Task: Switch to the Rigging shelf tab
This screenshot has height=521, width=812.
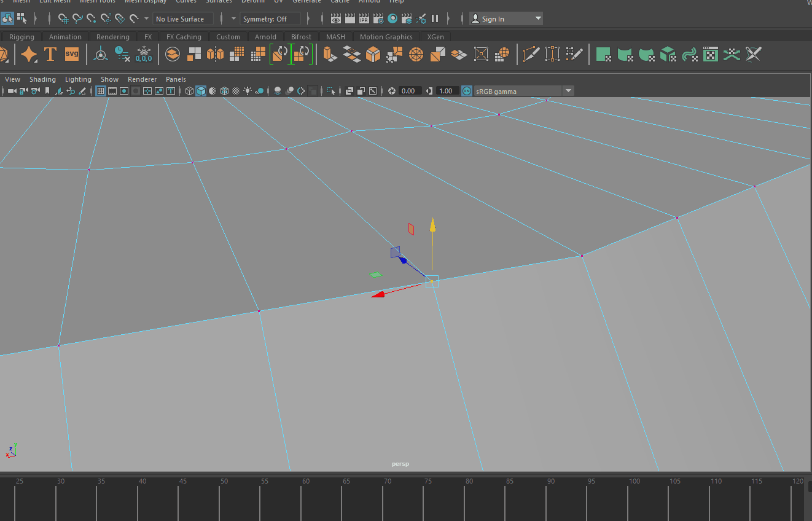Action: click(x=21, y=37)
